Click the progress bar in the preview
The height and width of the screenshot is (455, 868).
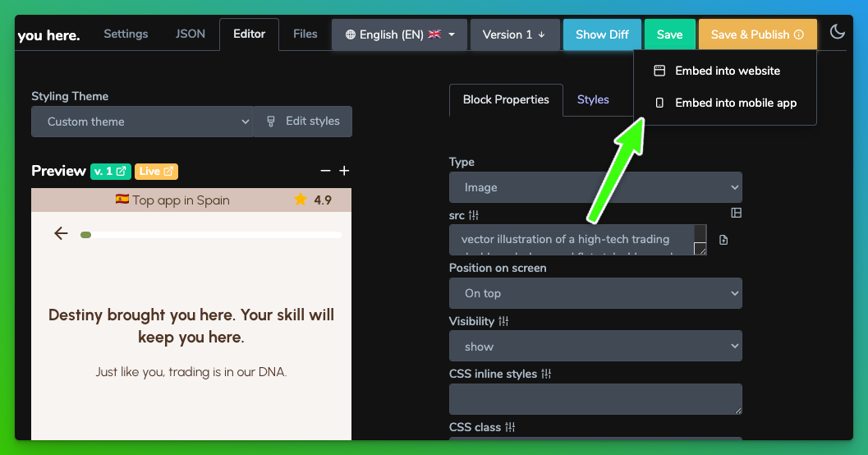coord(211,235)
